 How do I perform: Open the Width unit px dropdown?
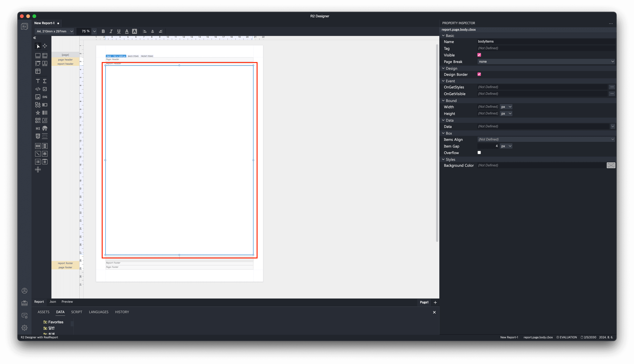[506, 107]
